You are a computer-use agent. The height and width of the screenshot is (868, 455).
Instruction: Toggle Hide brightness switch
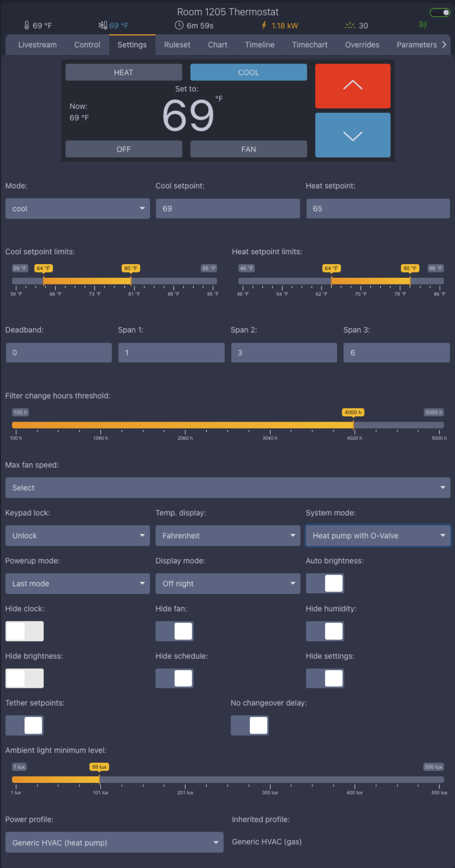click(x=24, y=678)
